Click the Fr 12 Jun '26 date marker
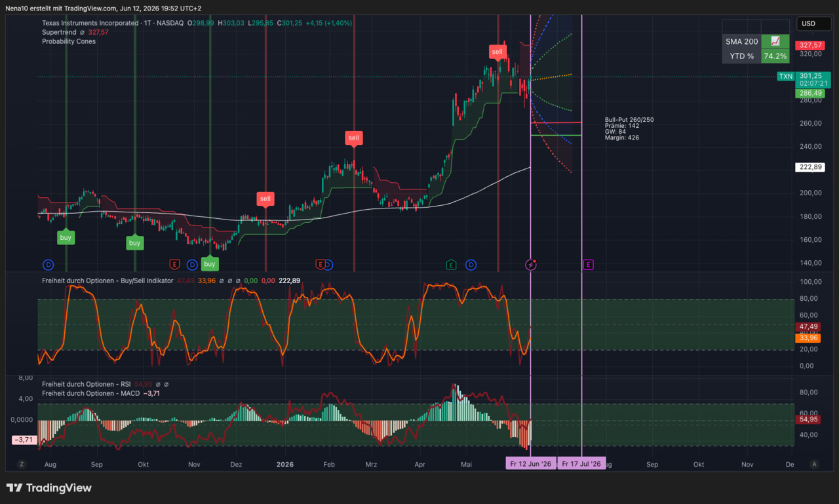Viewport: 839px width, 504px height. 531,464
